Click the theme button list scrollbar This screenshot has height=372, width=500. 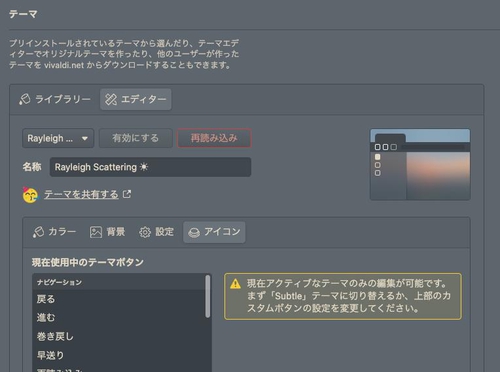tap(208, 296)
